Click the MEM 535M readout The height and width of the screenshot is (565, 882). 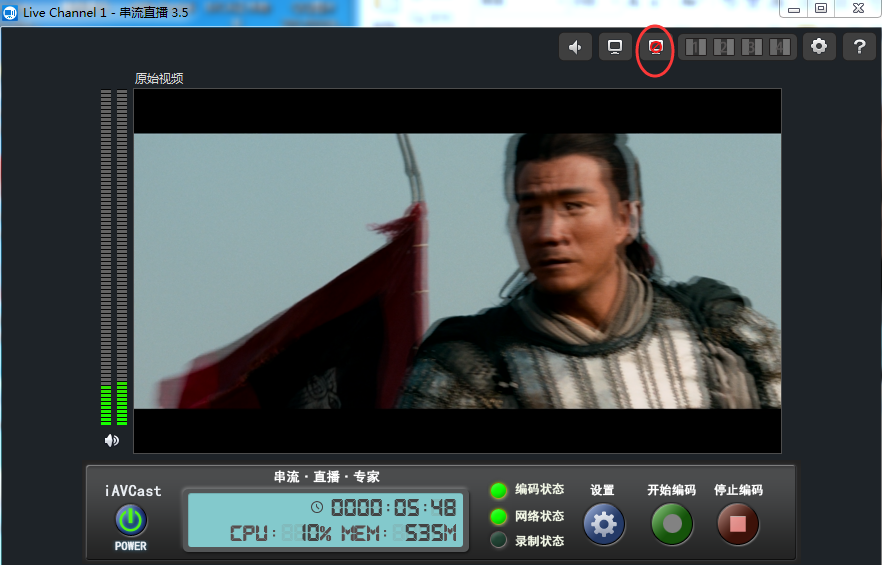click(x=399, y=533)
